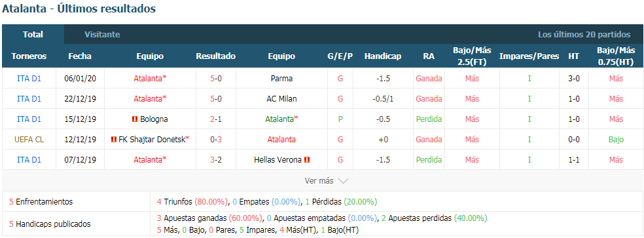
Task: Expand the Ver más chevron
Action: pyautogui.click(x=344, y=181)
